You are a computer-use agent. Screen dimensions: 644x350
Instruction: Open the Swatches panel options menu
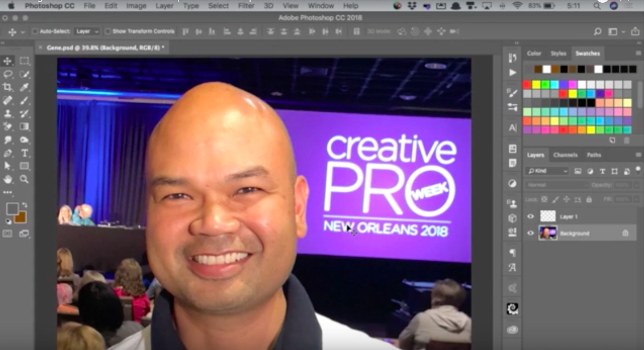coord(638,53)
